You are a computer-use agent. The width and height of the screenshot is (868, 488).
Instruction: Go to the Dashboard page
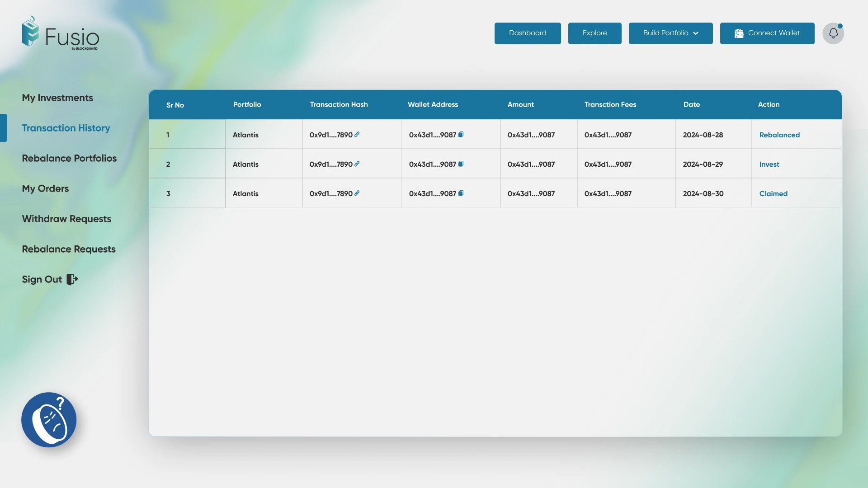coord(528,33)
